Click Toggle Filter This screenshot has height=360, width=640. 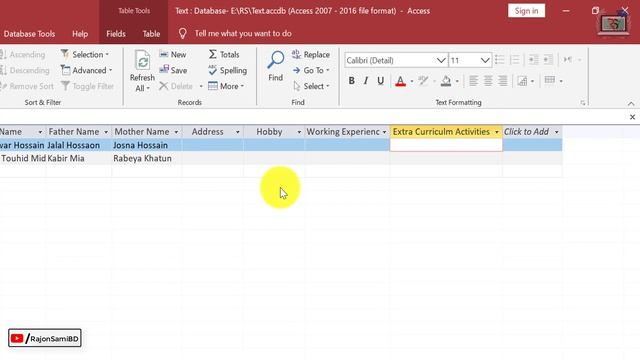[87, 86]
